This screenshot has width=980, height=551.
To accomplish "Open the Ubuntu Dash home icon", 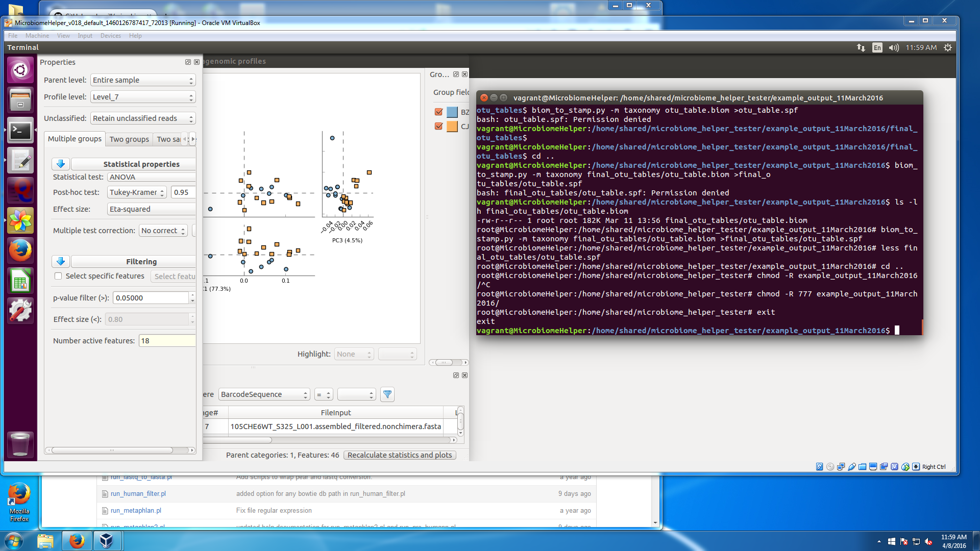I will tap(20, 70).
